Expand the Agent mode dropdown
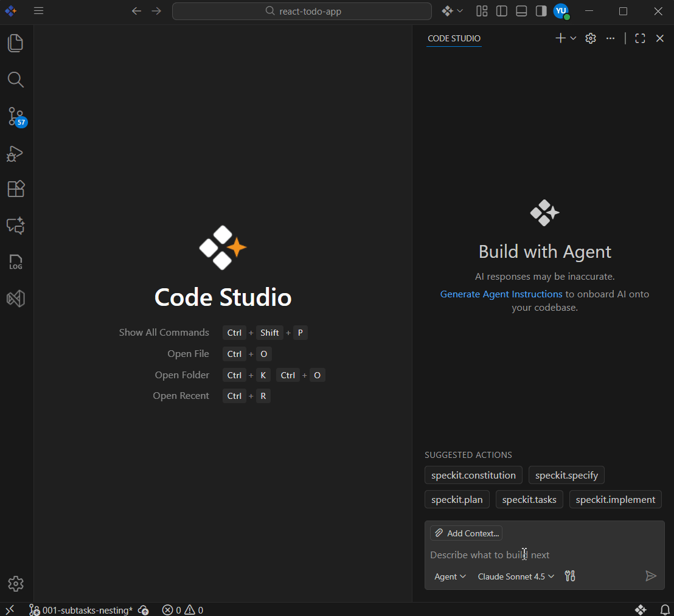The image size is (674, 616). click(450, 576)
